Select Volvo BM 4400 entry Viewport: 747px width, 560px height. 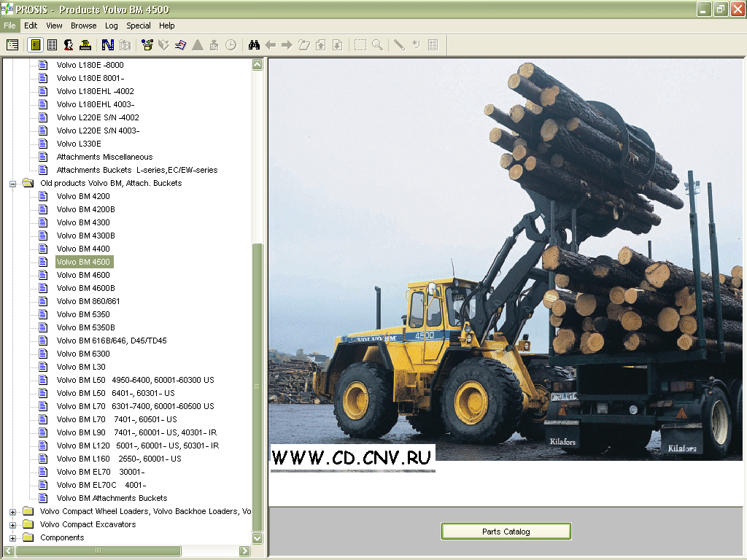(83, 249)
